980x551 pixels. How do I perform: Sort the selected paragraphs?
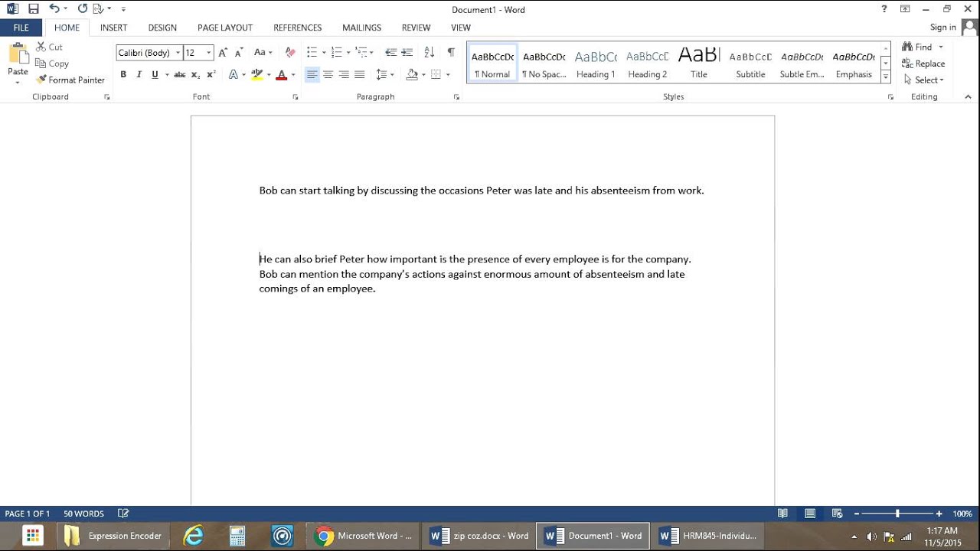[430, 53]
